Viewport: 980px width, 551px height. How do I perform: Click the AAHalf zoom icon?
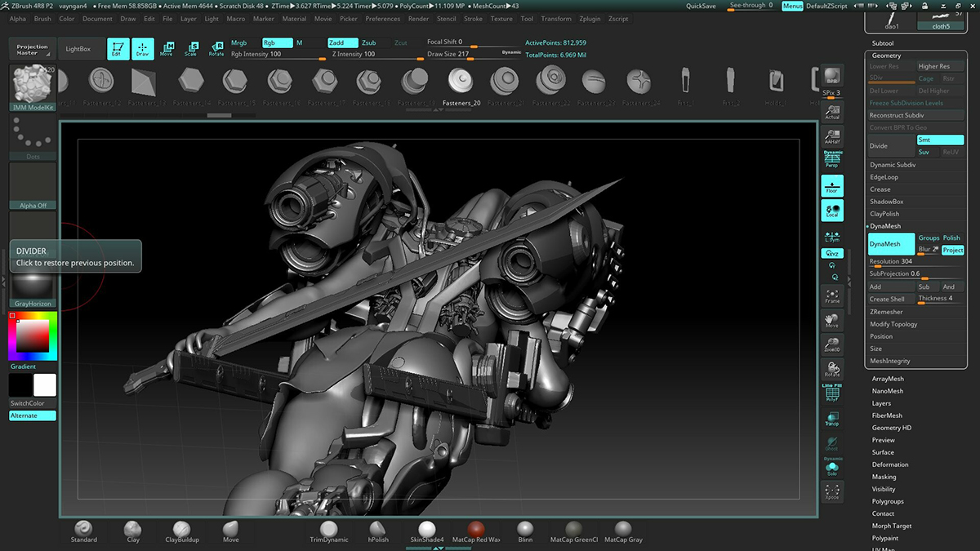click(831, 136)
